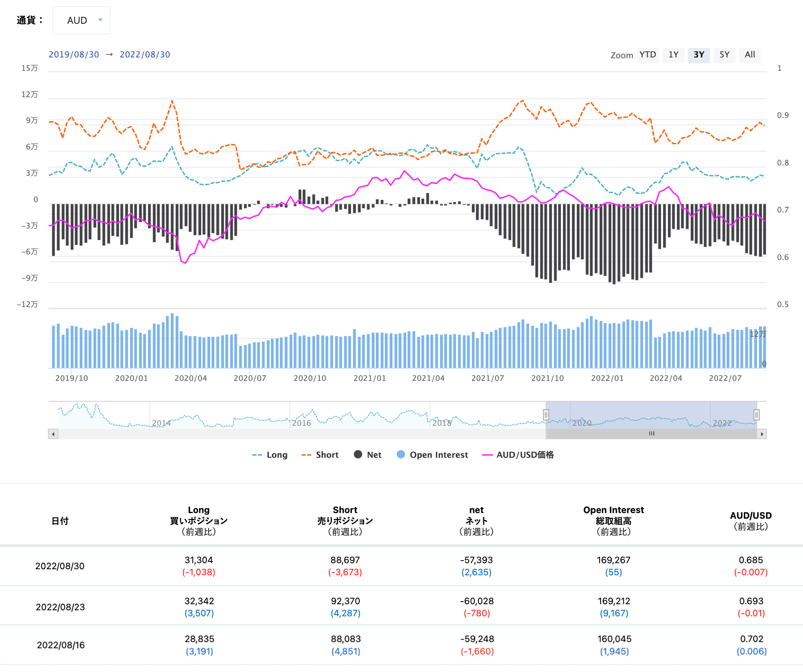
Task: Click AUD/USD value 0.685
Action: [x=751, y=560]
